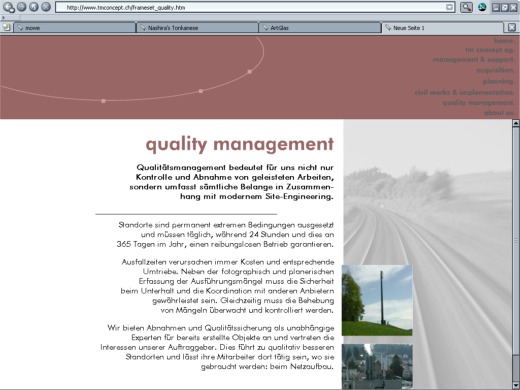Close current tab with tab bar X button
This screenshot has height=390, width=520.
pyautogui.click(x=512, y=27)
